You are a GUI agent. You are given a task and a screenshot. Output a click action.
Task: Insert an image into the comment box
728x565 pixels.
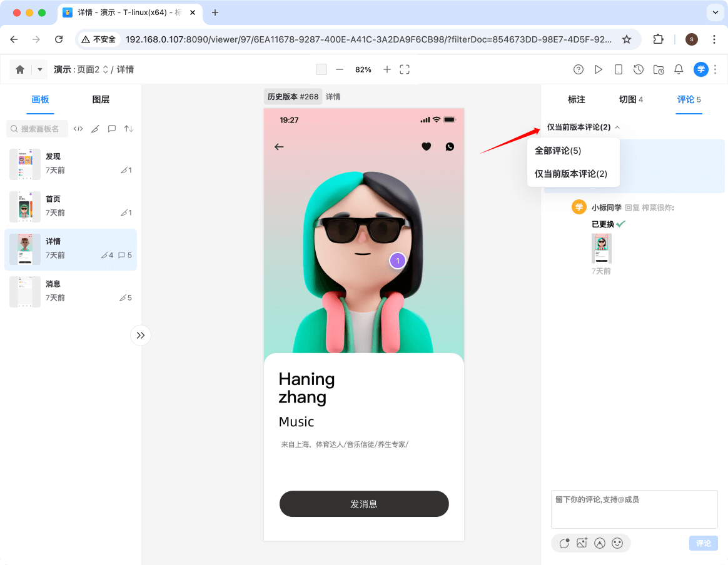click(x=582, y=543)
